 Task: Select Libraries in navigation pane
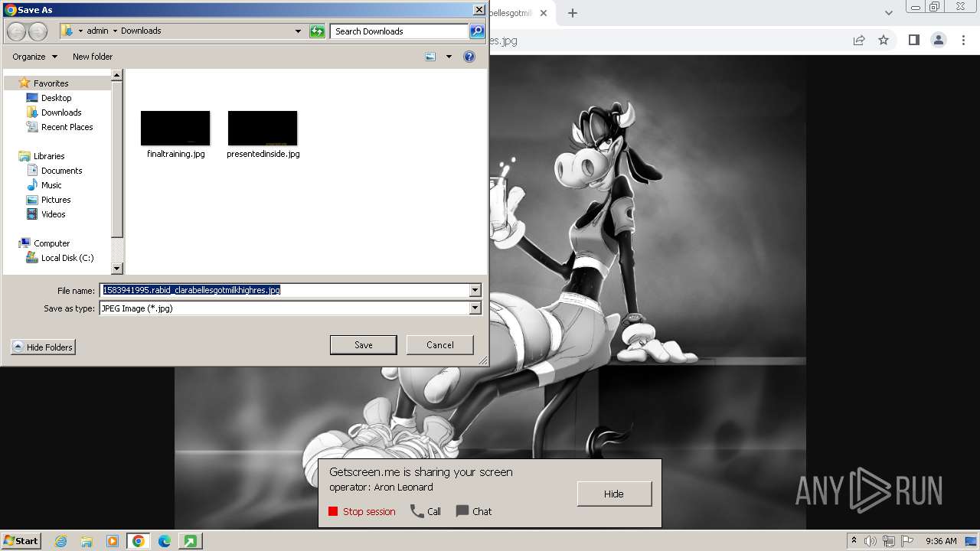click(49, 156)
